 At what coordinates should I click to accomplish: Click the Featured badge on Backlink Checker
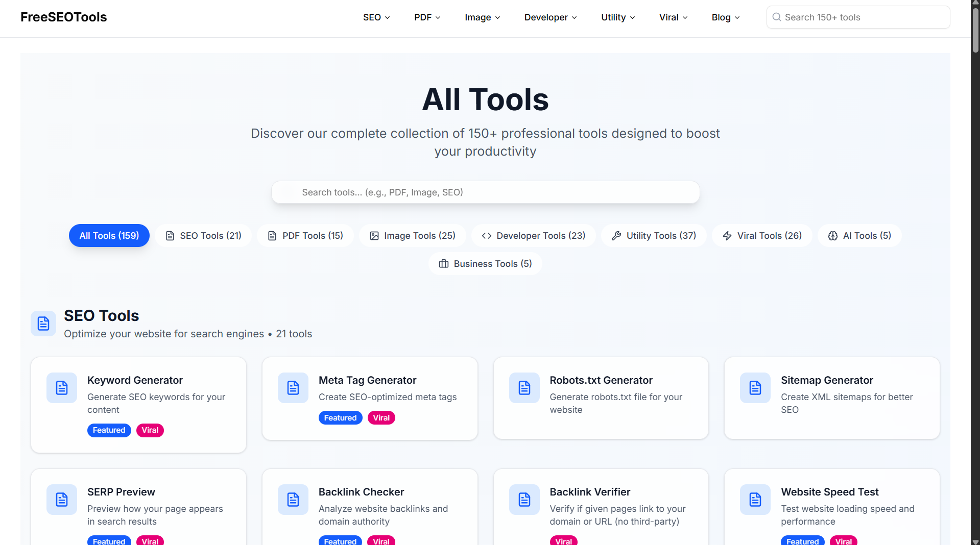(340, 541)
